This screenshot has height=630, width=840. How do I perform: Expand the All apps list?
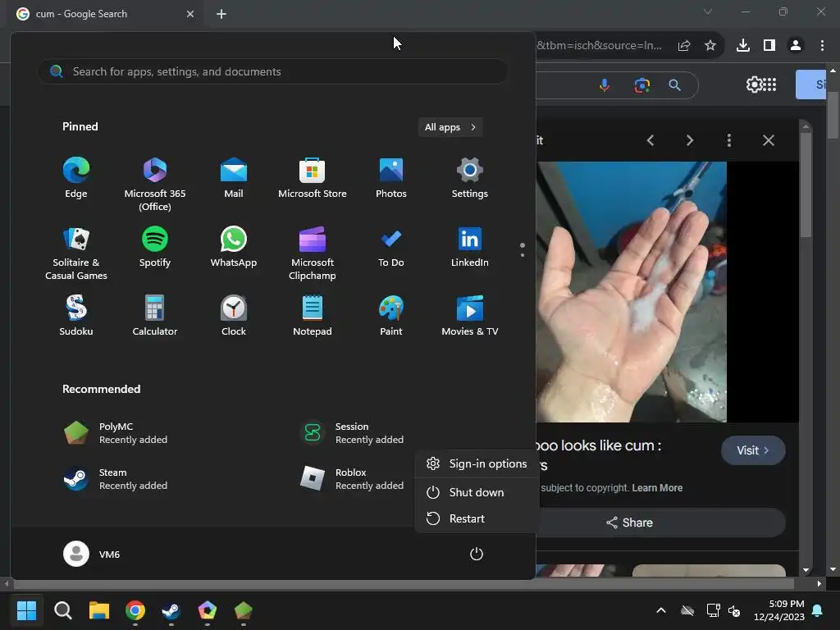[450, 127]
